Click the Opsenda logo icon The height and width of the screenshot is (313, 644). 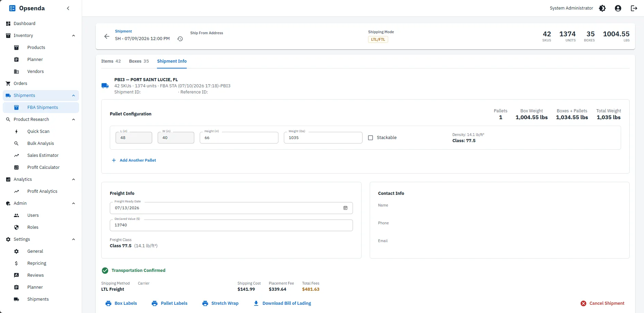[x=12, y=8]
